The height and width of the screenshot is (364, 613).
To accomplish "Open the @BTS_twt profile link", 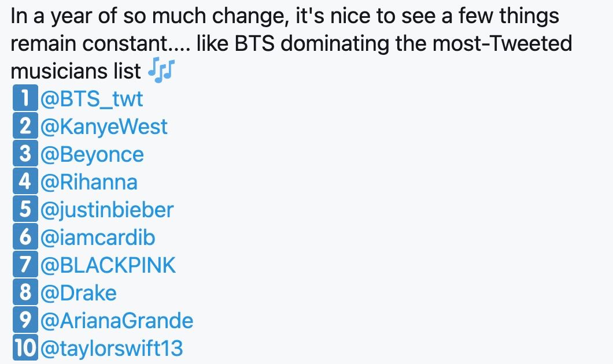I will (91, 98).
